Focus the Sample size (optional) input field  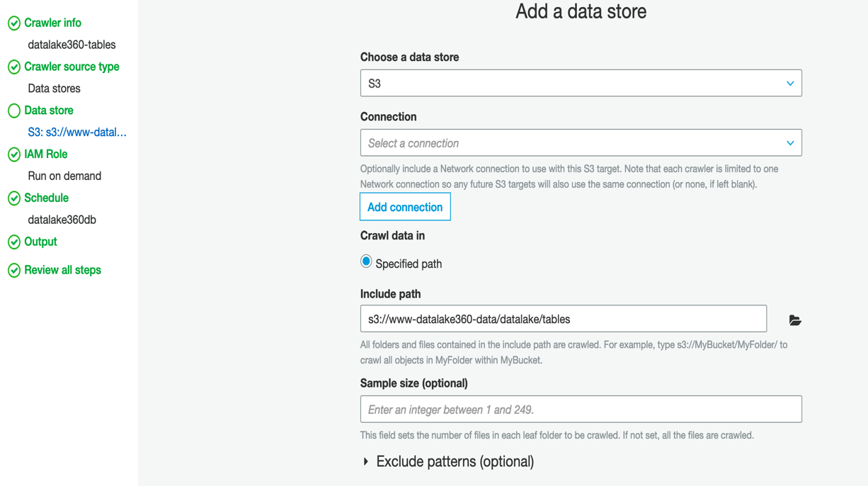coord(581,409)
